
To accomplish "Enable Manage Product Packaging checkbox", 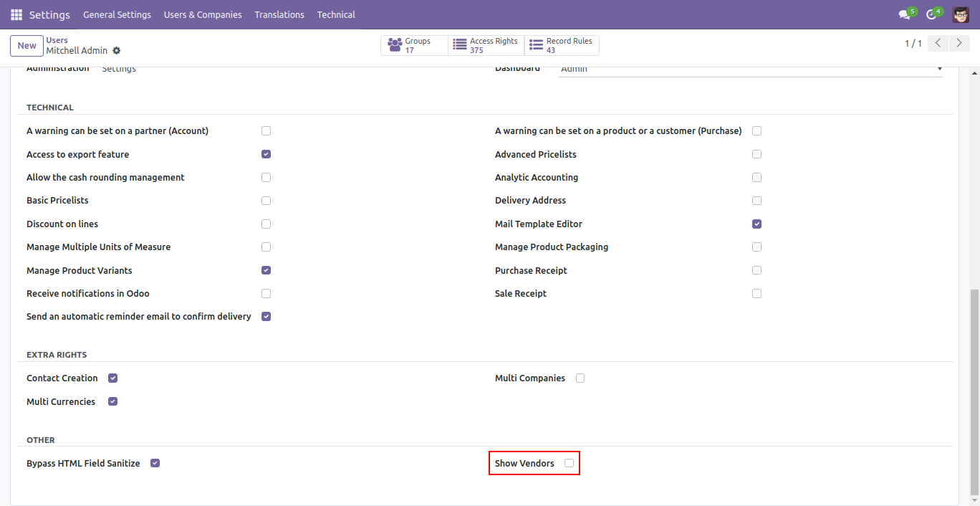I will [757, 247].
